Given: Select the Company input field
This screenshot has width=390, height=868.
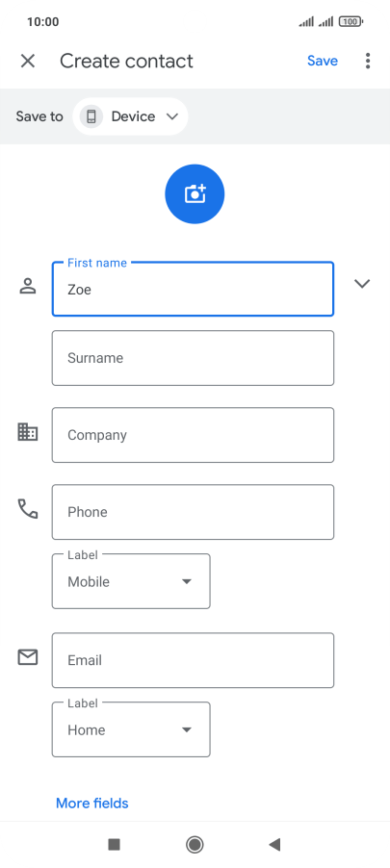Looking at the screenshot, I should tap(193, 435).
